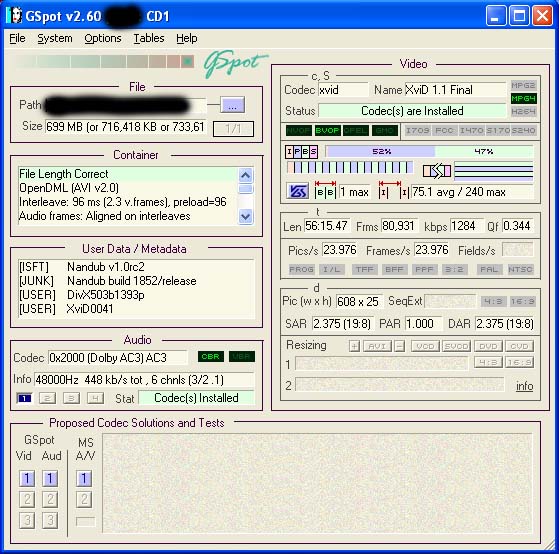Click the SVCD resizing preset
This screenshot has width=559, height=554.
[457, 346]
